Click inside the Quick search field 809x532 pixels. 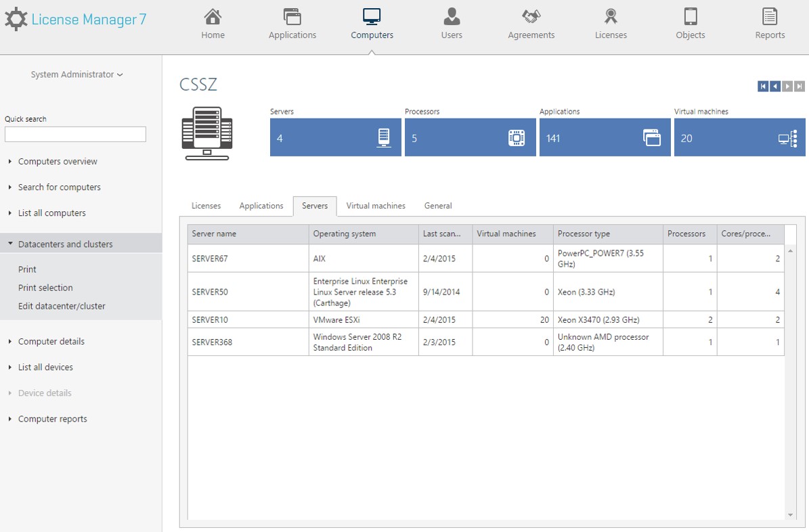coord(74,134)
